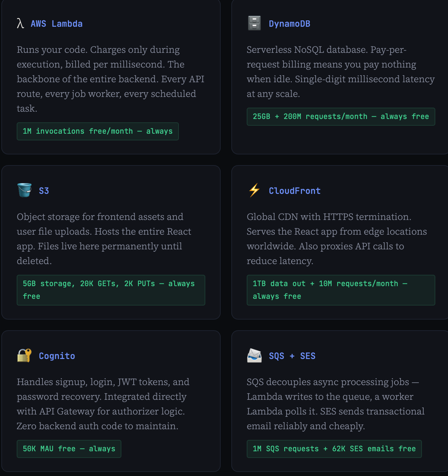Click the lambda symbol icon
This screenshot has height=476, width=448.
pyautogui.click(x=20, y=23)
